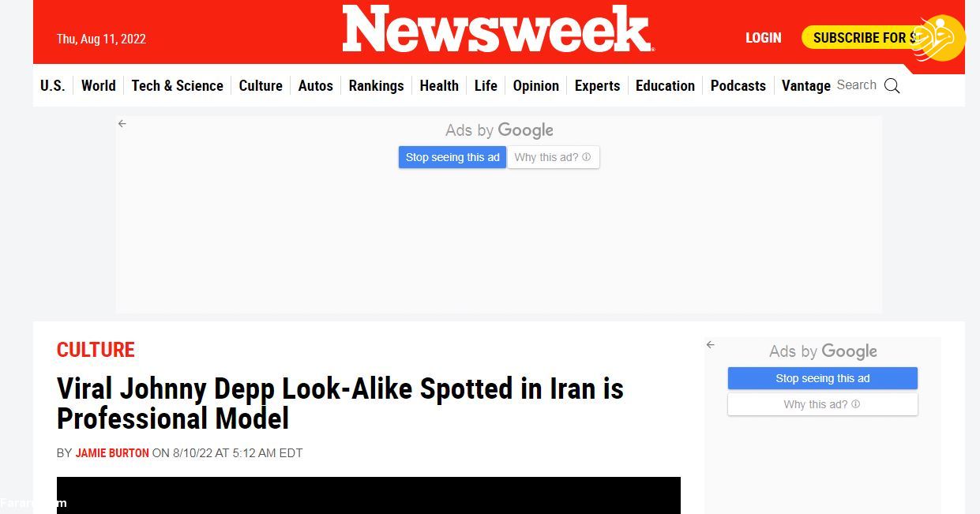Click 'Stop seeing this ad' in the sidebar
The image size is (980, 514).
click(x=822, y=378)
